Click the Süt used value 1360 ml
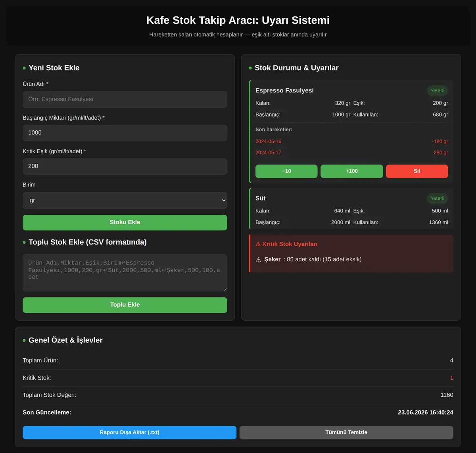This screenshot has width=476, height=453. click(438, 222)
